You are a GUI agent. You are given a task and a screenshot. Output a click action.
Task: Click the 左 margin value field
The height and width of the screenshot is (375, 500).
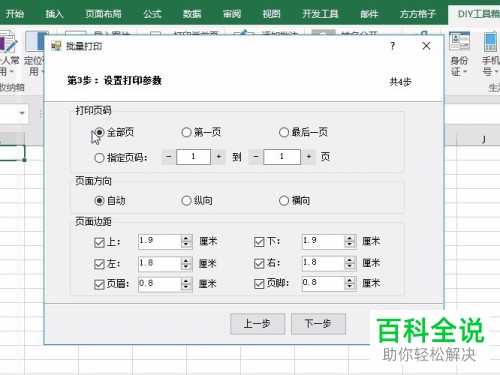coord(160,263)
